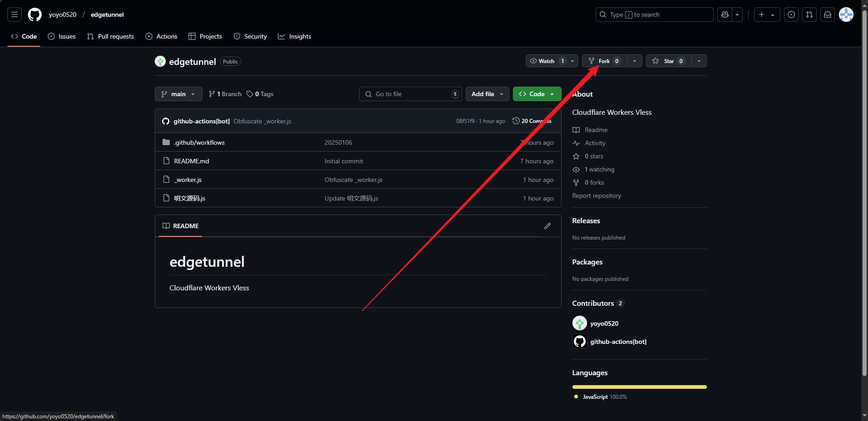Screen dimensions: 868x421
Task: Edit README with pencil icon
Action: tap(547, 226)
